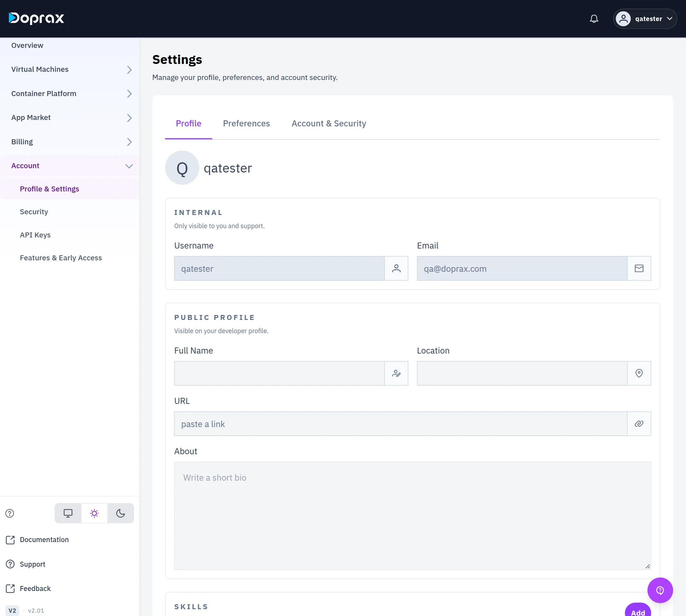The width and height of the screenshot is (686, 616).
Task: Click the location pin icon
Action: (639, 373)
